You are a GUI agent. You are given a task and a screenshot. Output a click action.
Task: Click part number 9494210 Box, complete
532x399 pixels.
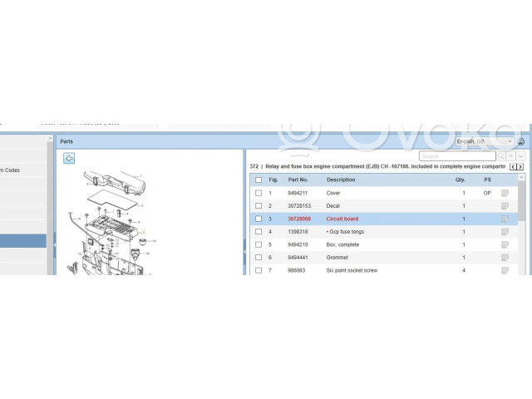[x=298, y=244]
